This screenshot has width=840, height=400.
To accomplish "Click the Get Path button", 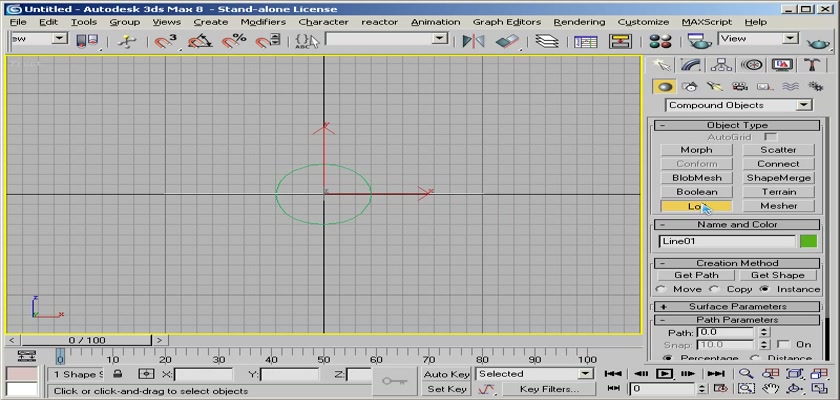I will click(x=696, y=275).
